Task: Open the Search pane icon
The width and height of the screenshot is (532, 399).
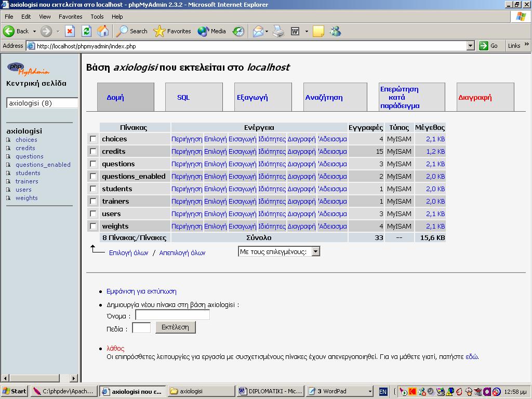Action: tap(122, 31)
